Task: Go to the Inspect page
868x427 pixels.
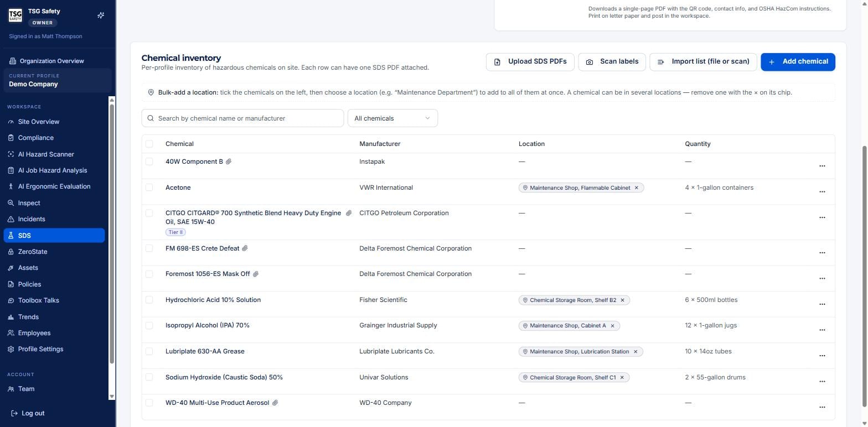Action: point(54,203)
